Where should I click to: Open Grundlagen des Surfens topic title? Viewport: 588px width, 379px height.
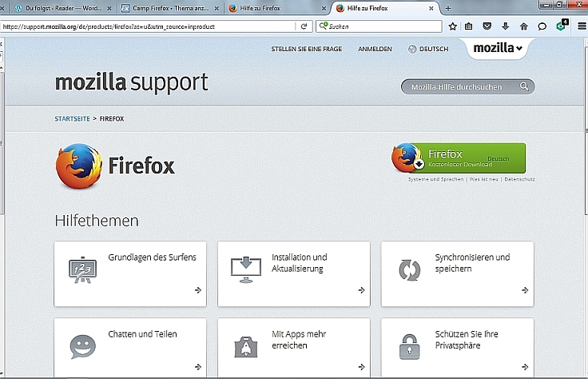pos(152,257)
